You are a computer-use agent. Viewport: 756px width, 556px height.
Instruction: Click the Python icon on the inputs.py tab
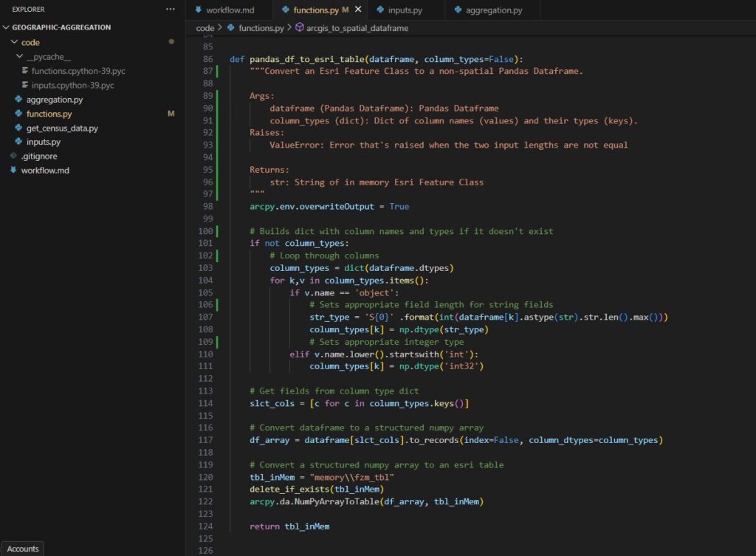[x=381, y=10]
